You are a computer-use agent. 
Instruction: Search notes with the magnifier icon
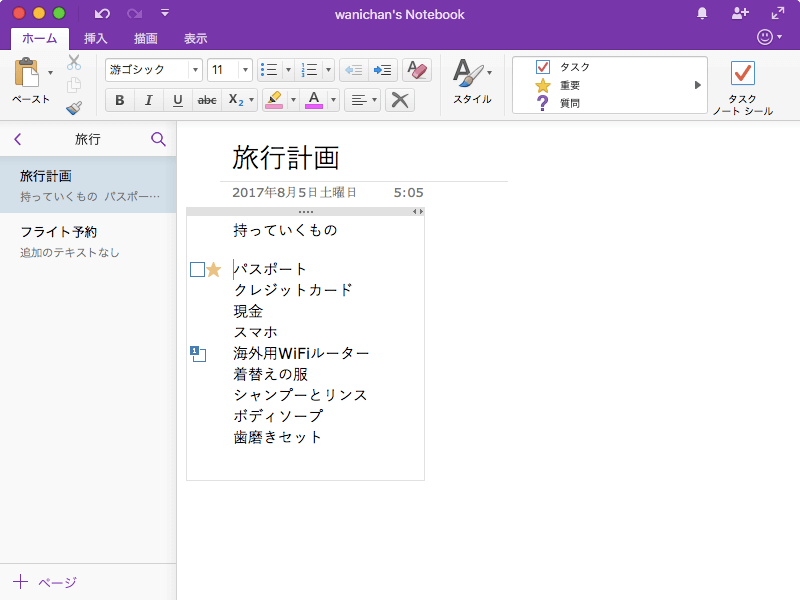point(158,139)
